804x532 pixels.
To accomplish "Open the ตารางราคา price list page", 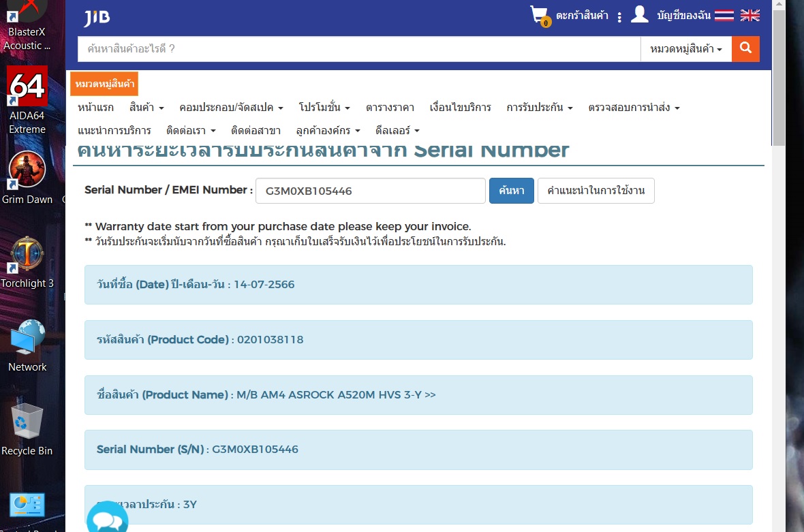I will (390, 108).
